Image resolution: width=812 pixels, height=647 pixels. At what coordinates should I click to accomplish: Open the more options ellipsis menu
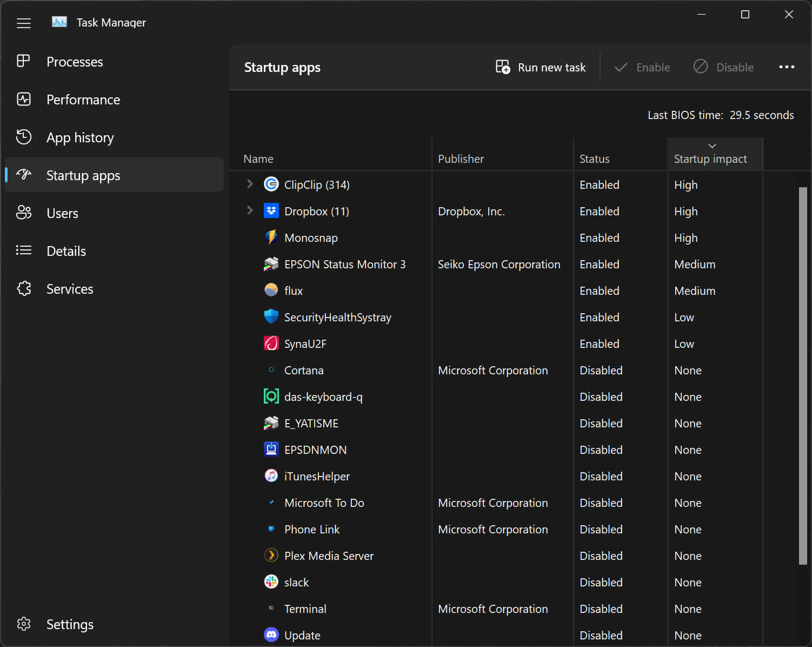click(787, 67)
